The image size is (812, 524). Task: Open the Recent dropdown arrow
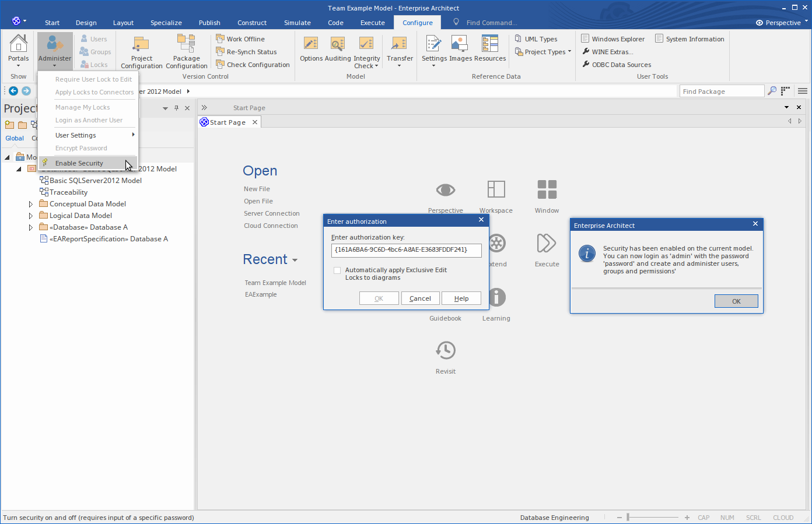tap(295, 261)
